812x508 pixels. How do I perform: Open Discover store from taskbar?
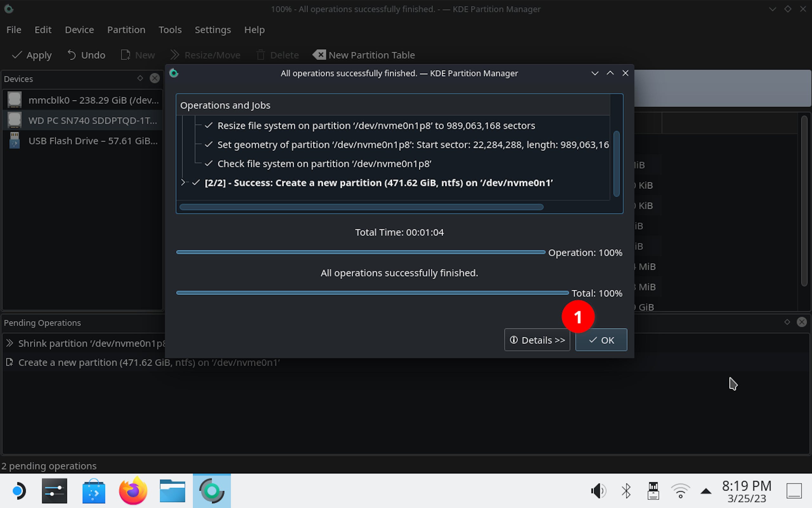coord(94,491)
